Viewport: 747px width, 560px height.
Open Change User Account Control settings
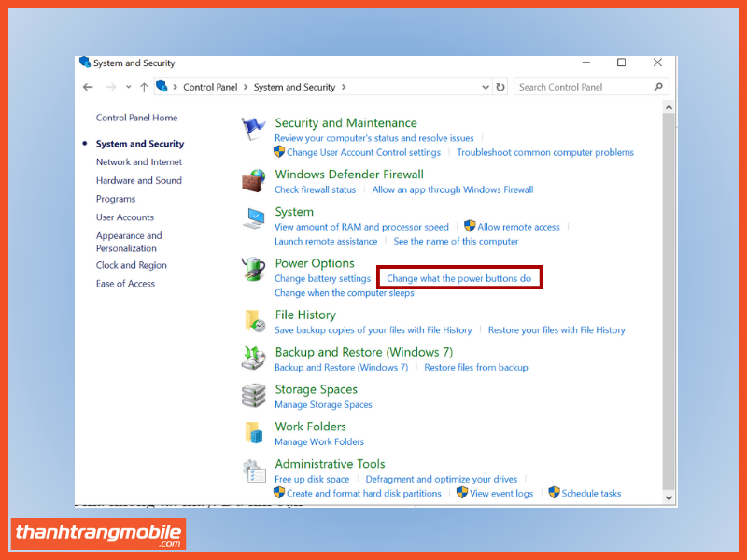point(363,152)
